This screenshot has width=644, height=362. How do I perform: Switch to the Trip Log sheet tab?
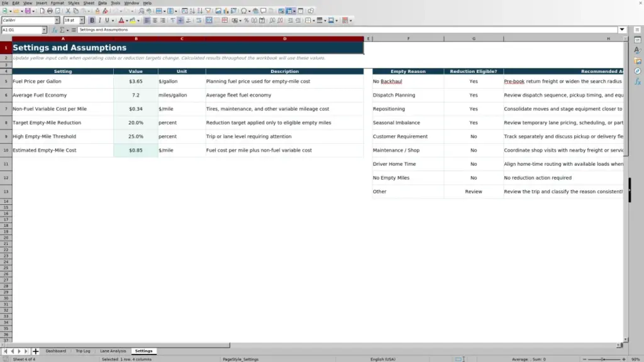82,351
